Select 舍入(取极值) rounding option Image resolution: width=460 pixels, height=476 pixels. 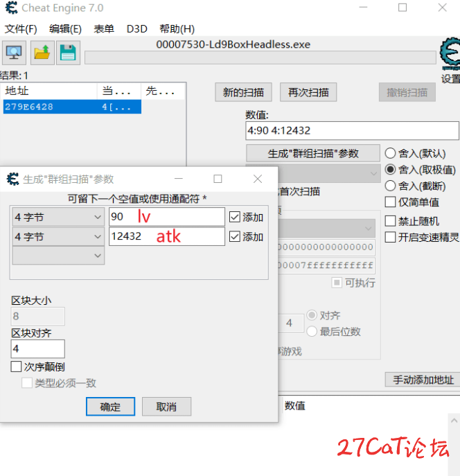click(390, 169)
